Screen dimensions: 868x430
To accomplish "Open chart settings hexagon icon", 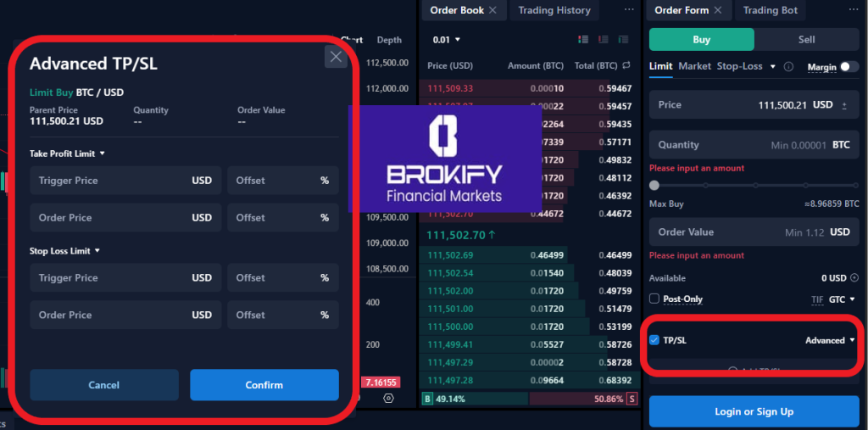I will (388, 398).
